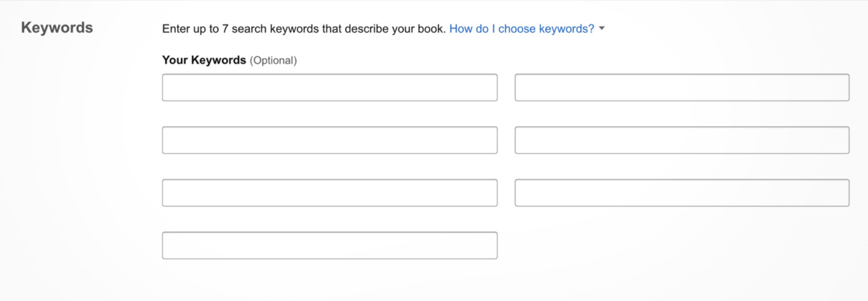Viewport: 868px width, 301px height.
Task: Expand the How do I choose keywords disclosure triangle
Action: pos(601,29)
